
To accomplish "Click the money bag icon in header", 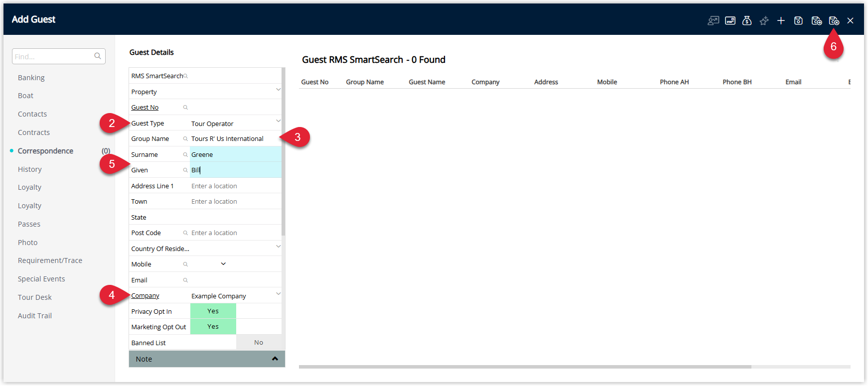I will point(747,20).
